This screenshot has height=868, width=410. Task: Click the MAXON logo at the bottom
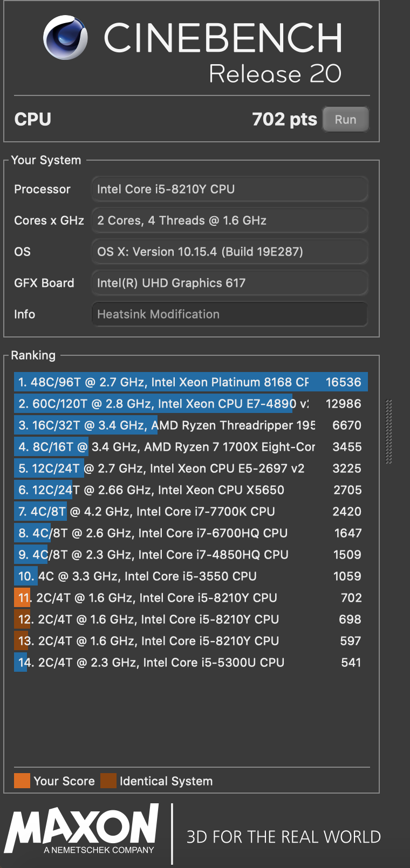point(82,830)
